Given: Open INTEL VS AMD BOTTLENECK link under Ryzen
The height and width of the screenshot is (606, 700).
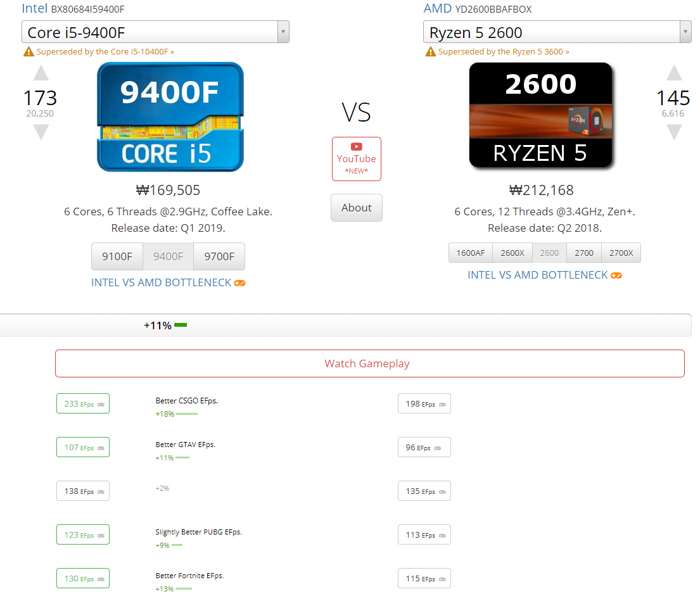Looking at the screenshot, I should (x=537, y=275).
